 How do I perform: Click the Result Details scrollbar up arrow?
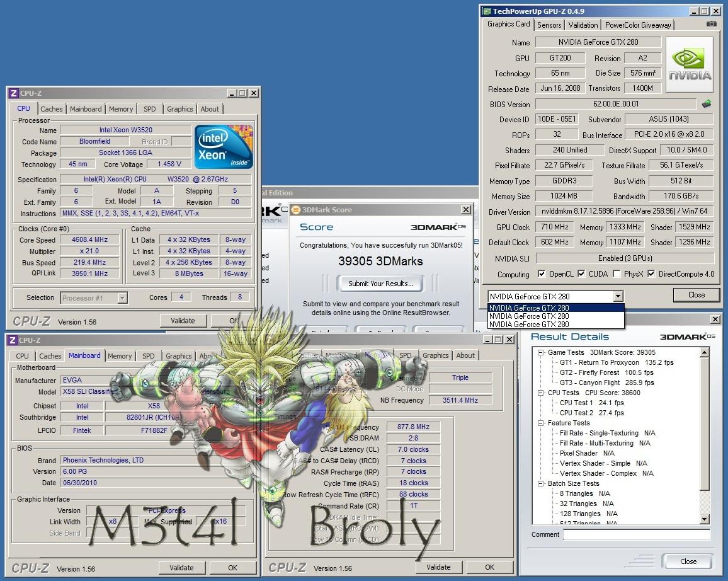coord(704,352)
